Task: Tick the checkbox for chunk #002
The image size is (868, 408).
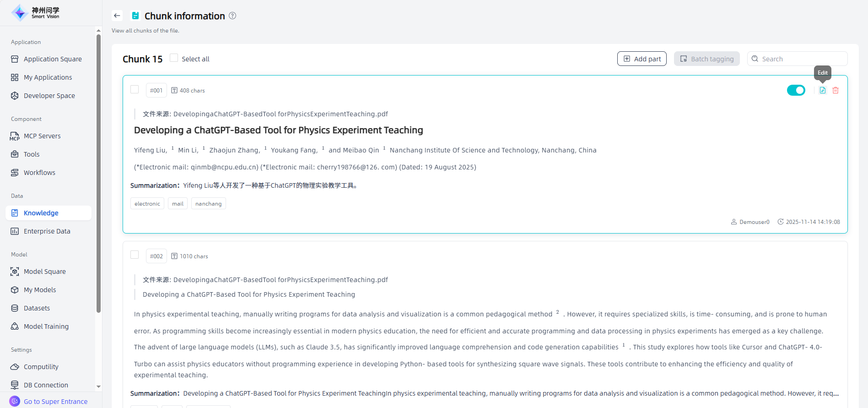Action: [x=135, y=255]
